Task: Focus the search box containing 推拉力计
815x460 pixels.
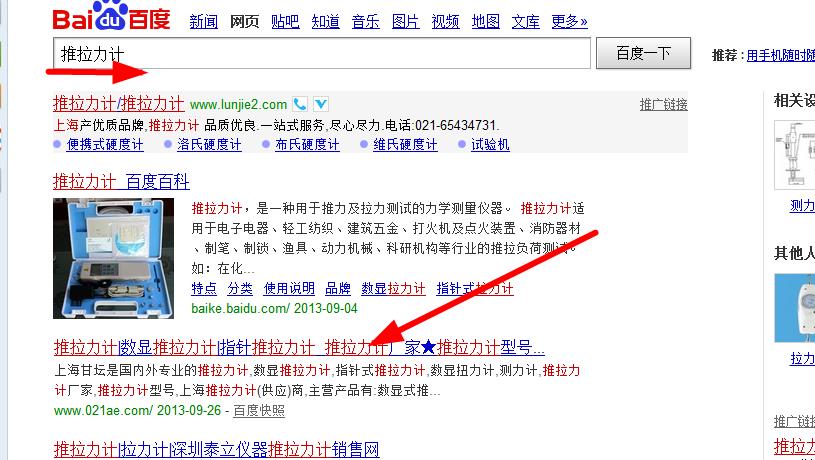Action: point(322,53)
